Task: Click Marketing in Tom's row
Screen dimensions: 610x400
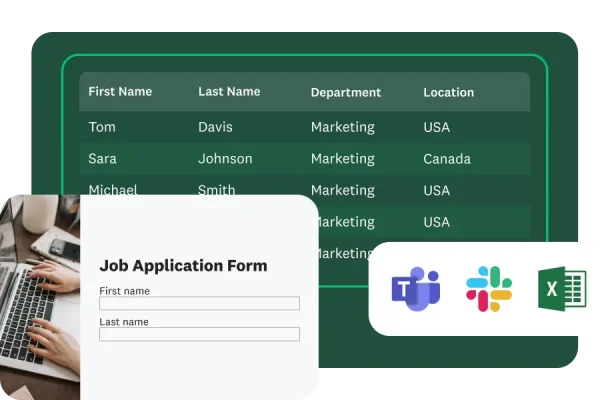Action: click(343, 128)
